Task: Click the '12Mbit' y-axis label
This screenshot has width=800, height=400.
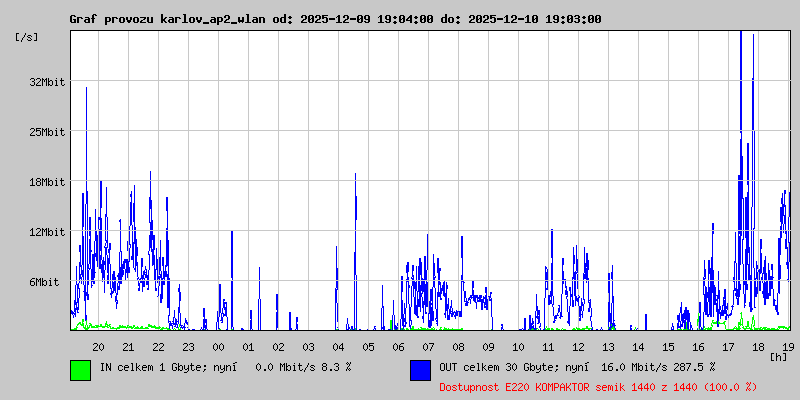Action: coord(47,232)
